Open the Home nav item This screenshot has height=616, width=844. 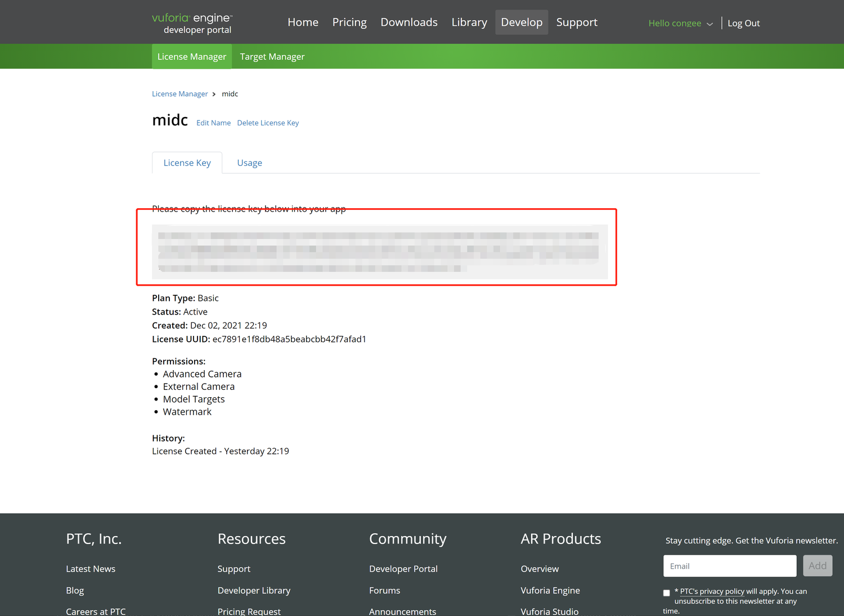coord(303,23)
